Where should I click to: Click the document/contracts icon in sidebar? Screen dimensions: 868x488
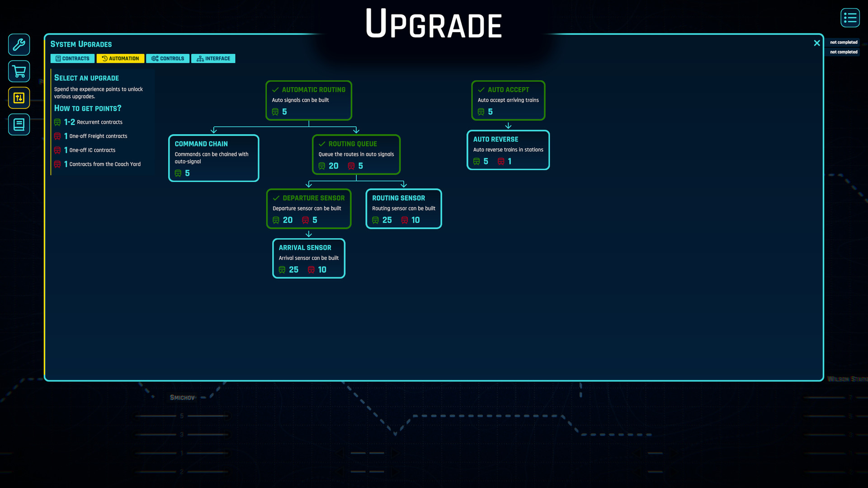point(19,125)
